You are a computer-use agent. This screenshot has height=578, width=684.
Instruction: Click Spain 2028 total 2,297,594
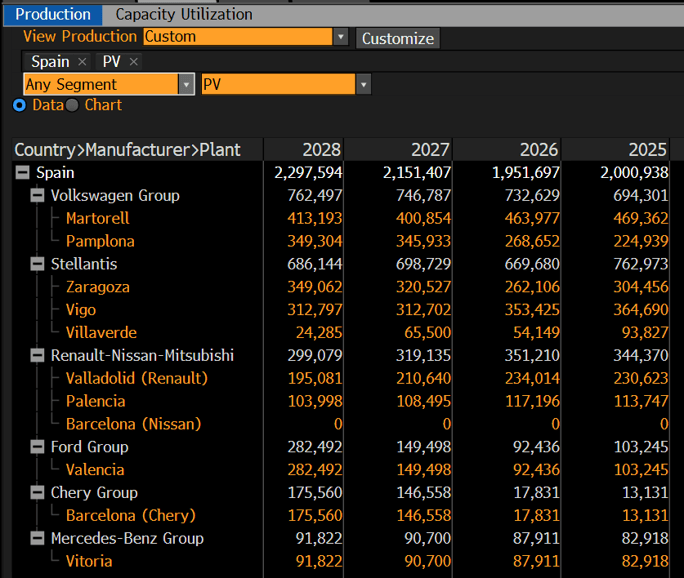(308, 173)
